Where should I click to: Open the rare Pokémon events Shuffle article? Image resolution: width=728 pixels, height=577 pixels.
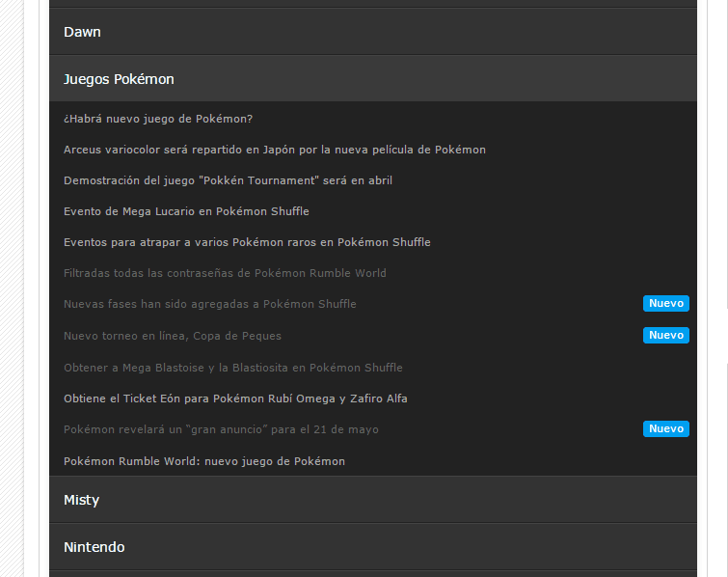coord(247,242)
